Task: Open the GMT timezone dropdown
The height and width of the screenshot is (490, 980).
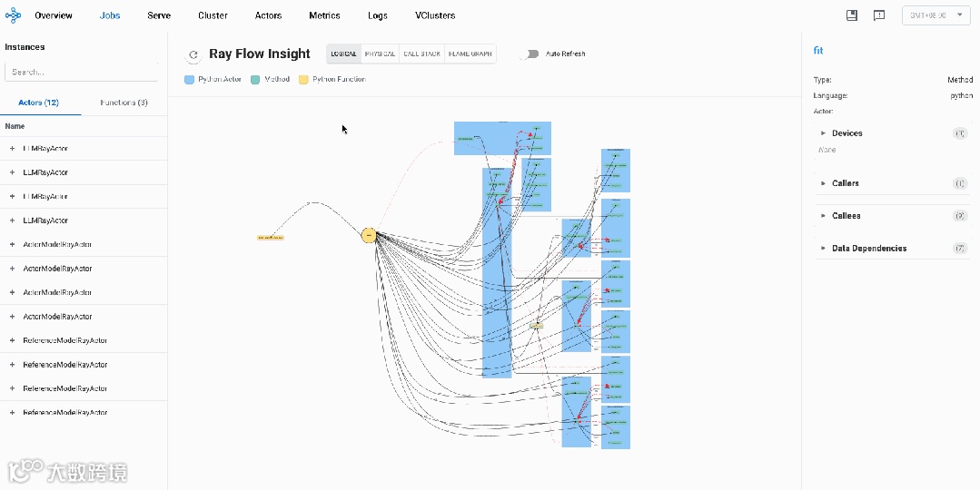Action: point(935,15)
